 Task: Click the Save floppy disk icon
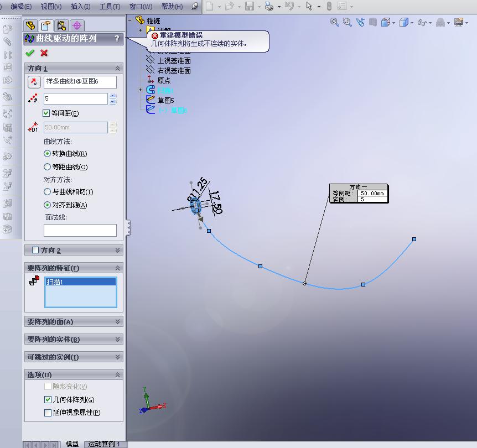pyautogui.click(x=250, y=6)
